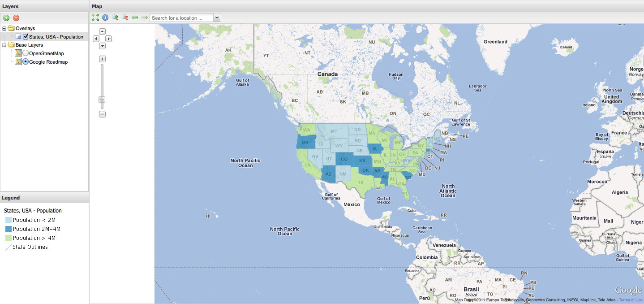The height and width of the screenshot is (304, 644).
Task: Select the Google Roadmap radio button
Action: click(26, 62)
